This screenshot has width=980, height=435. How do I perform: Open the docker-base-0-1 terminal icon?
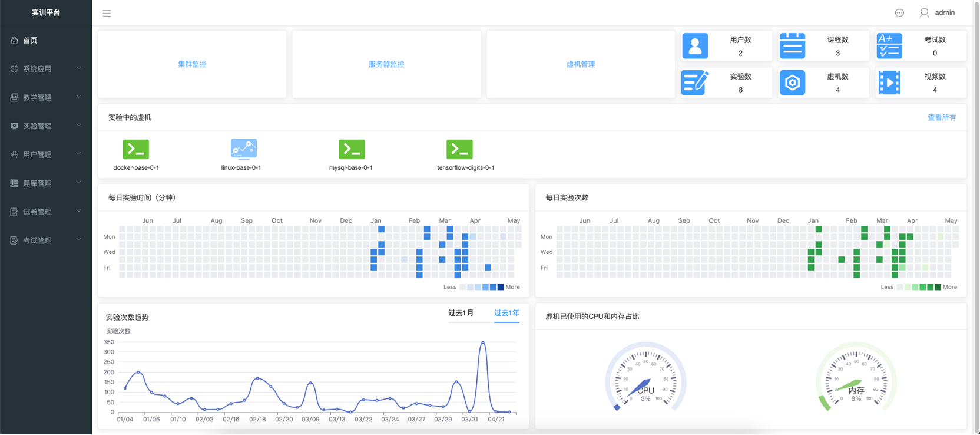[135, 150]
